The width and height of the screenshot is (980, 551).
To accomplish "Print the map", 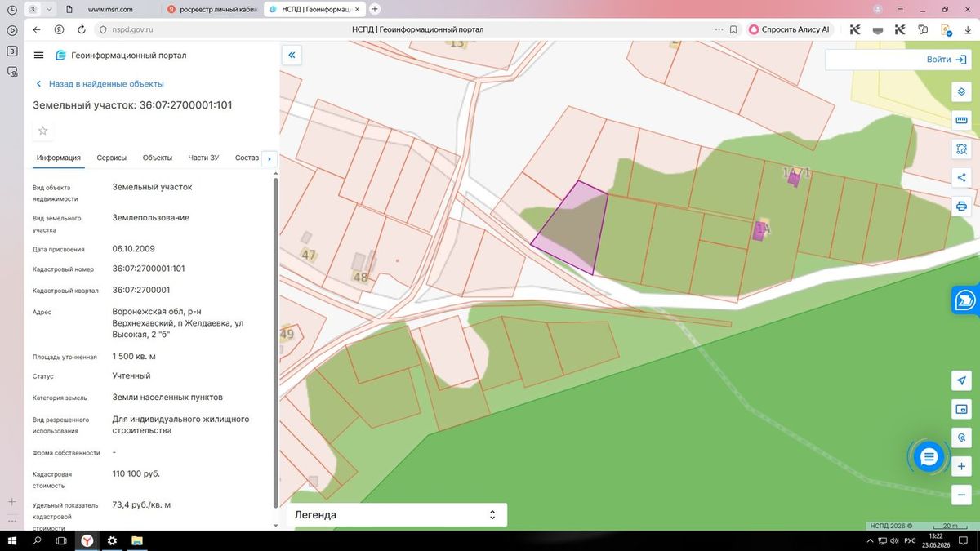I will [961, 206].
